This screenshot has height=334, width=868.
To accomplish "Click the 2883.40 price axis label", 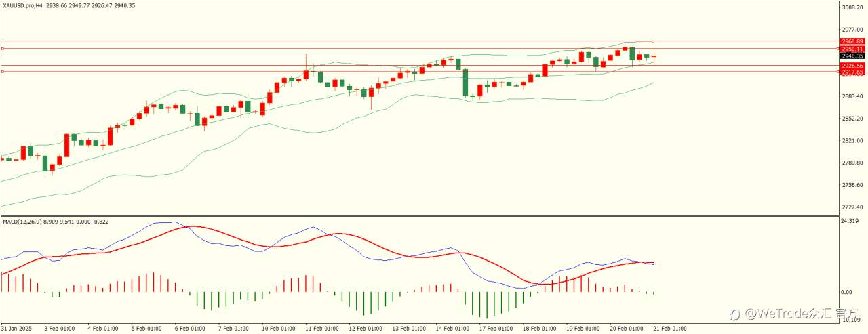I will [x=852, y=96].
